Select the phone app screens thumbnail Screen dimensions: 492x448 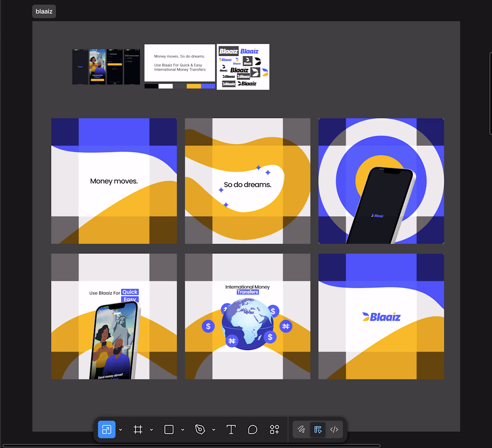[x=106, y=67]
